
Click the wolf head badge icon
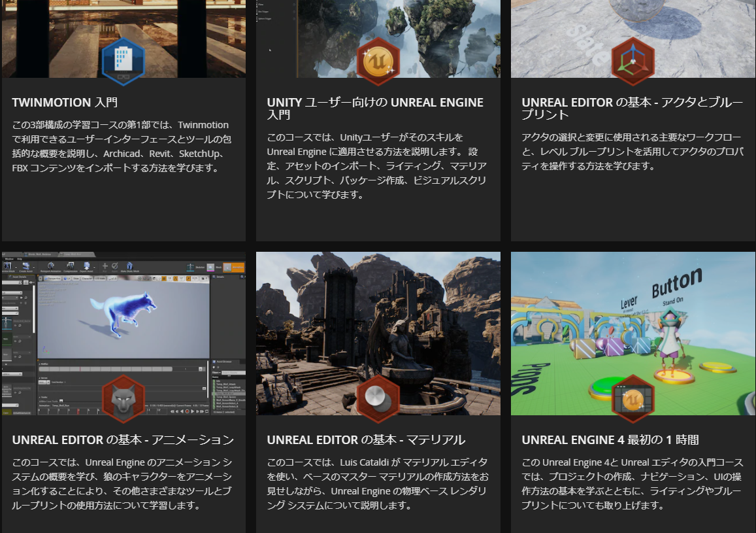(123, 399)
